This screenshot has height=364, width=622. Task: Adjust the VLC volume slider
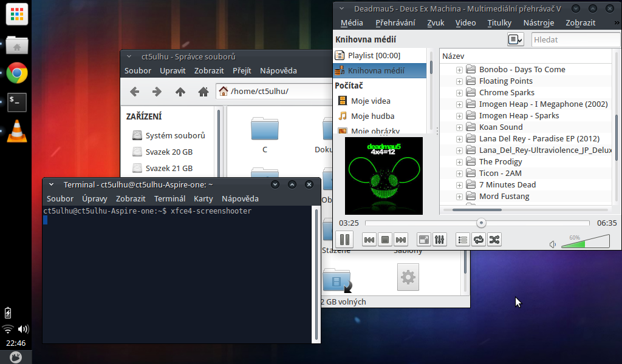[x=586, y=241]
